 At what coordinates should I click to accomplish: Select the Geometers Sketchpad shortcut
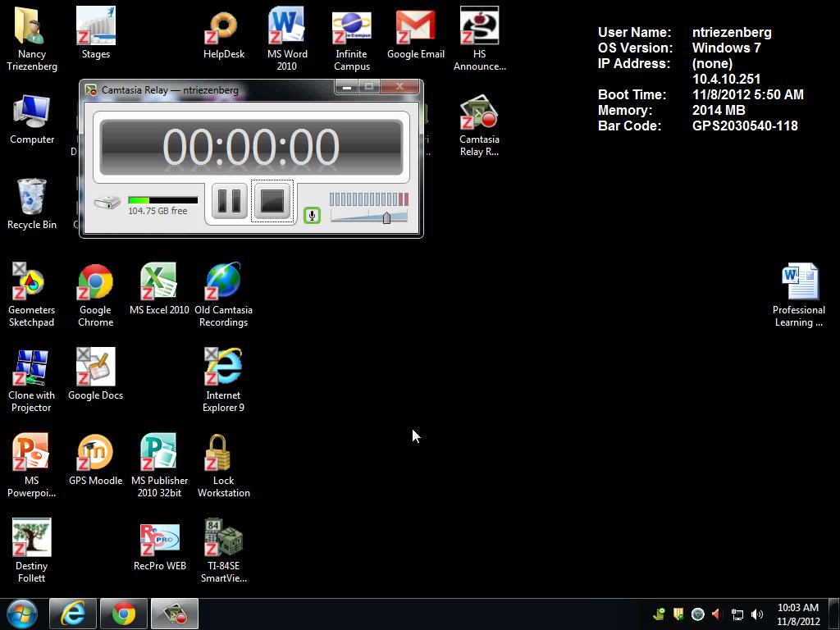(31, 294)
